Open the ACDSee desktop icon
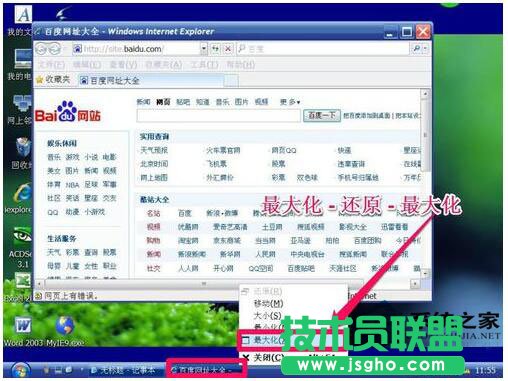Image resolution: width=508 pixels, height=381 pixels. pos(21,247)
